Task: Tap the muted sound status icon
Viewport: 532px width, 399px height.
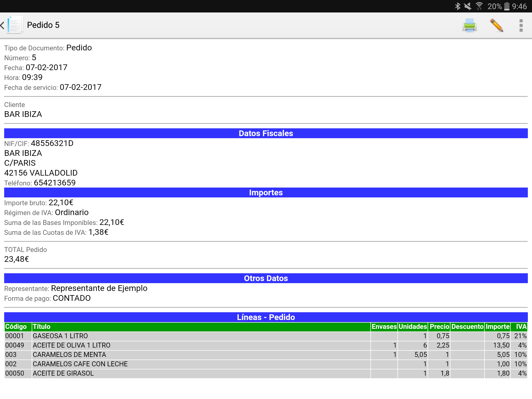Action: pyautogui.click(x=468, y=6)
